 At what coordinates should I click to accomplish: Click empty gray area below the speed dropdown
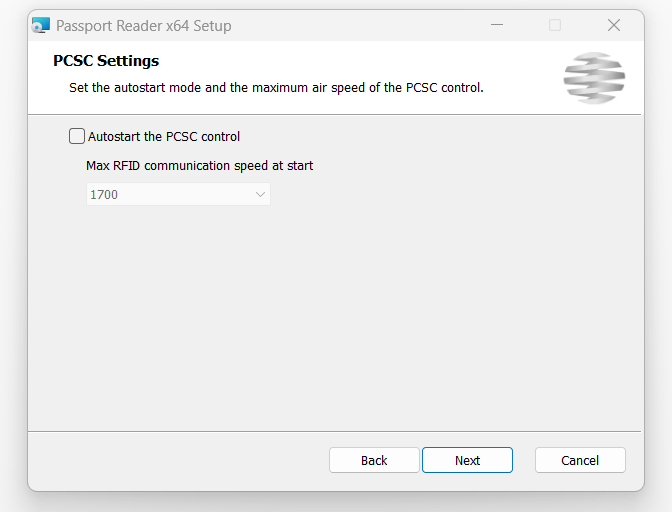click(x=334, y=317)
